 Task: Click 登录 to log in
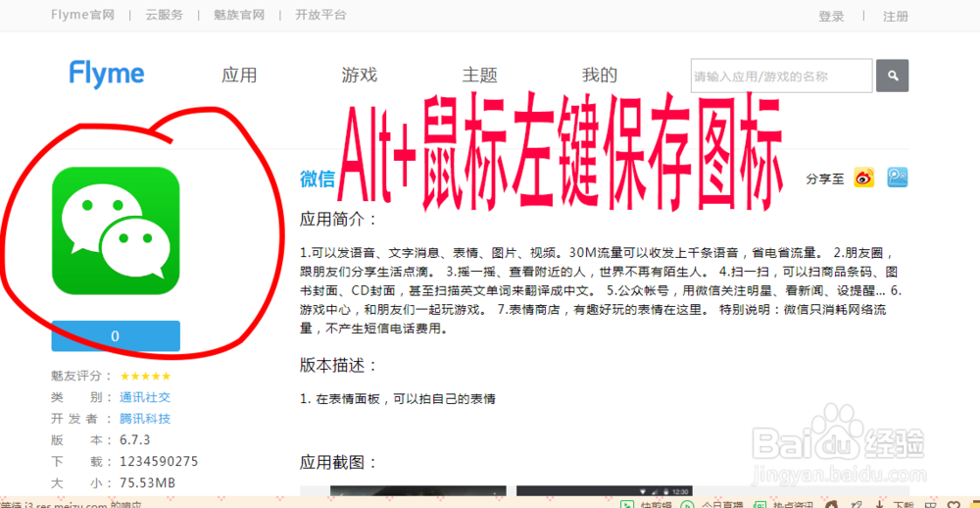point(831,17)
